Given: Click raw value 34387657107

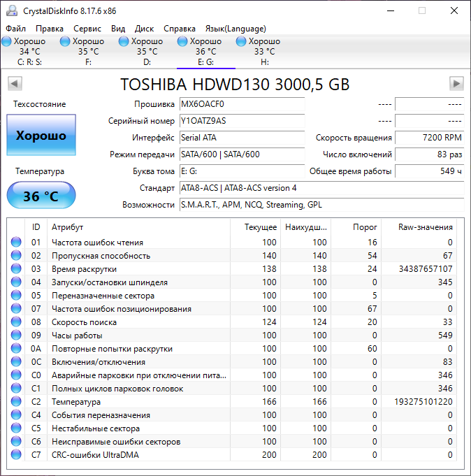Looking at the screenshot, I should pyautogui.click(x=426, y=269).
